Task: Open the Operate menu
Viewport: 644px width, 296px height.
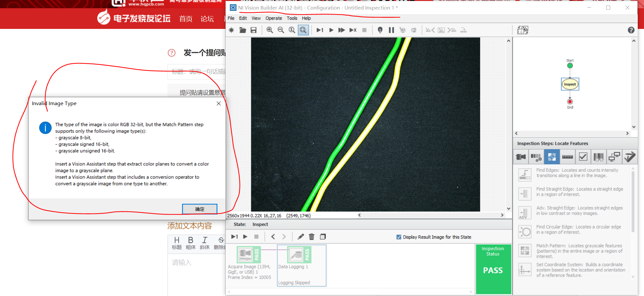Action: tap(274, 18)
